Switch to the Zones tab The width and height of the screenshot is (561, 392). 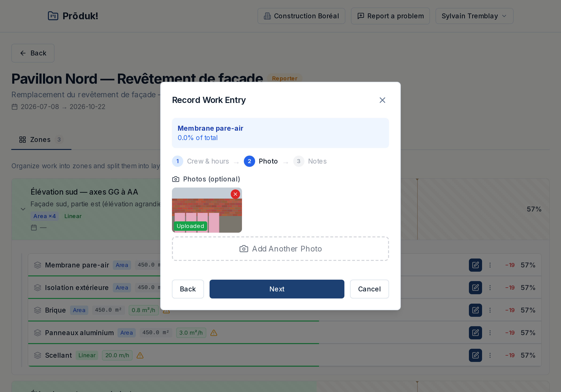41,140
